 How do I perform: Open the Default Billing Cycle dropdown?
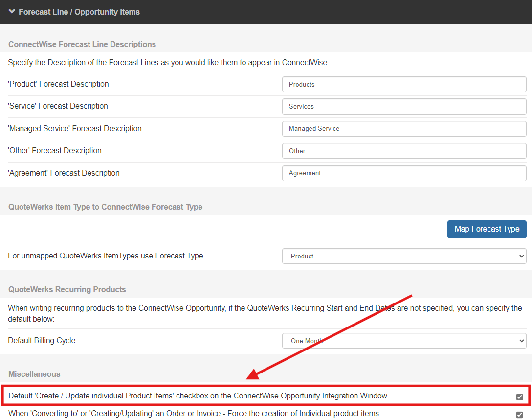[x=404, y=341]
